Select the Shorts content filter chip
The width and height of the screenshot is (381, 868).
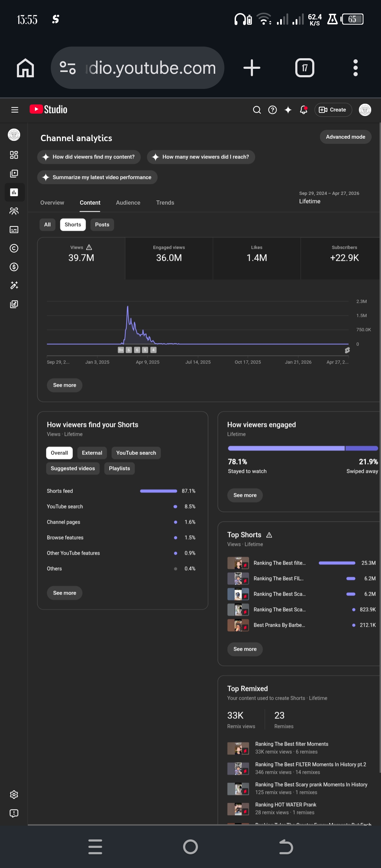coord(73,224)
